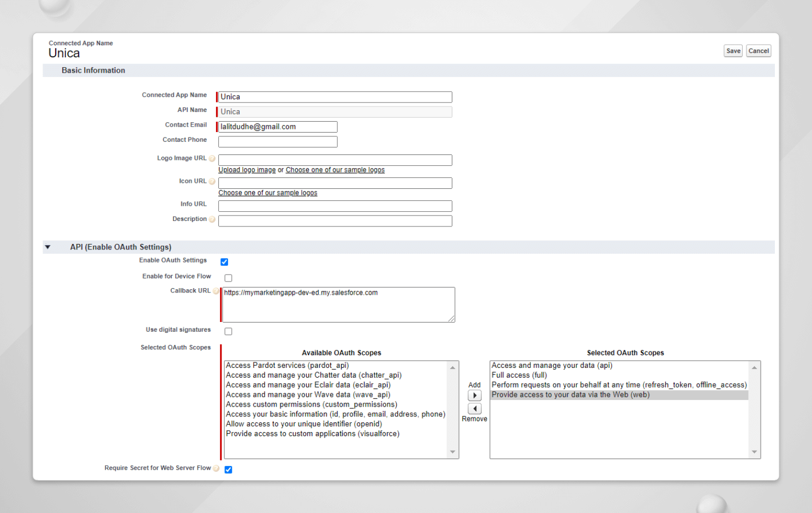812x513 pixels.
Task: Uncheck Enable OAuth Settings
Action: [x=224, y=262]
